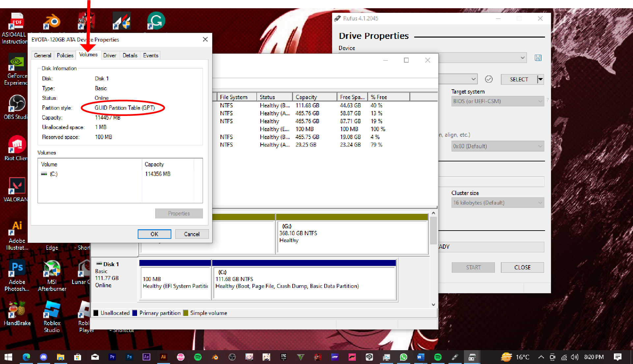633x364 pixels.
Task: Sort by the Capacity column header
Action: pos(315,97)
